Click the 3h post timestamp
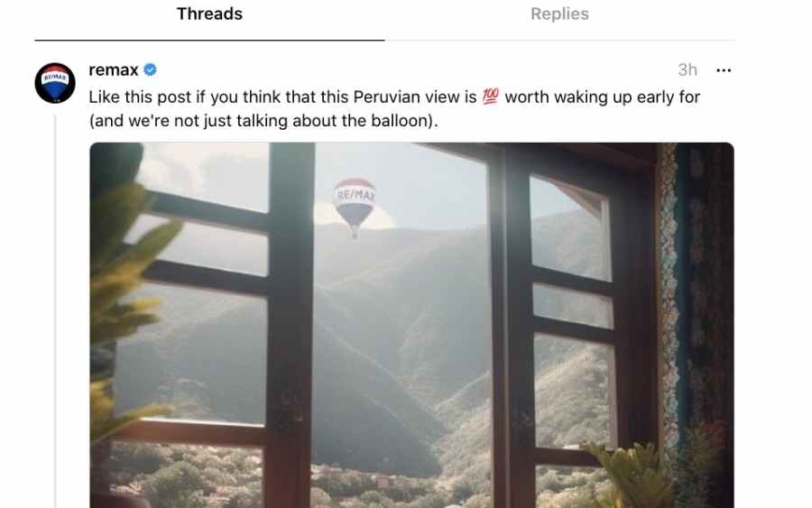The width and height of the screenshot is (812, 508). [687, 69]
